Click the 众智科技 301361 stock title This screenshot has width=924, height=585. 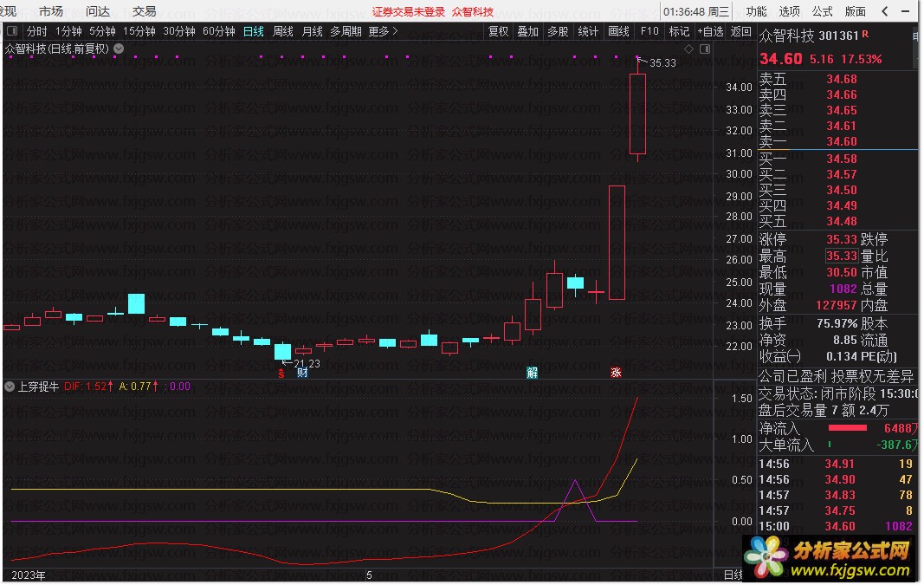809,36
